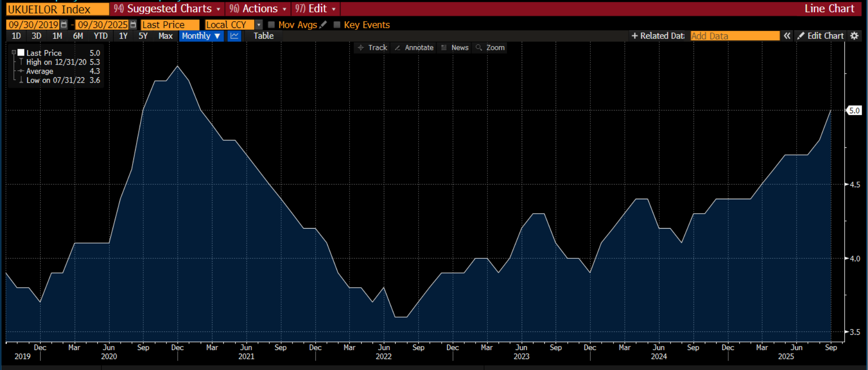The image size is (868, 370).
Task: Click the line chart type icon
Action: click(x=234, y=36)
